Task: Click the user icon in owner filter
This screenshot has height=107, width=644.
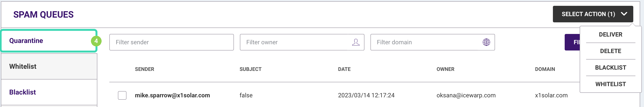Action: [355, 42]
